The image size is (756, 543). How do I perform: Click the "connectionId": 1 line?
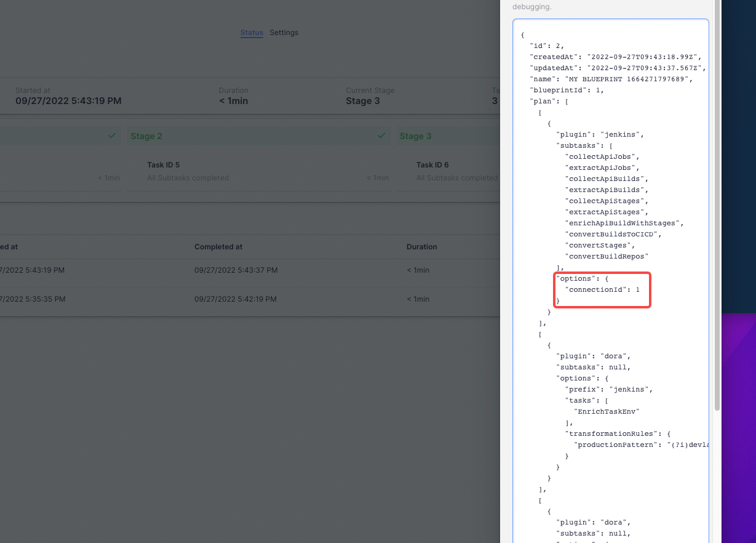tap(602, 289)
